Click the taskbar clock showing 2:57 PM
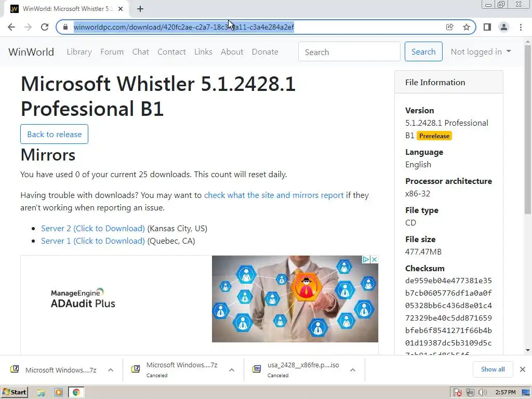This screenshot has width=532, height=399. tap(506, 393)
